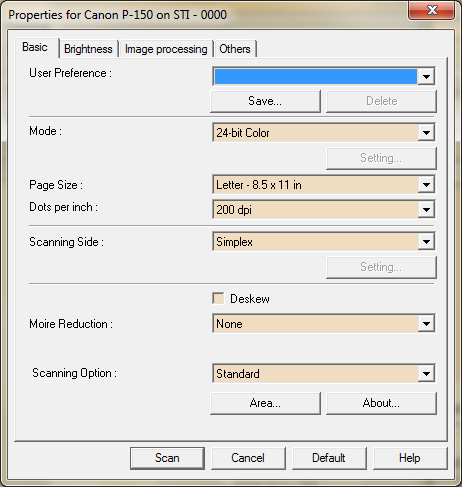Open the About... dialog button

point(381,403)
